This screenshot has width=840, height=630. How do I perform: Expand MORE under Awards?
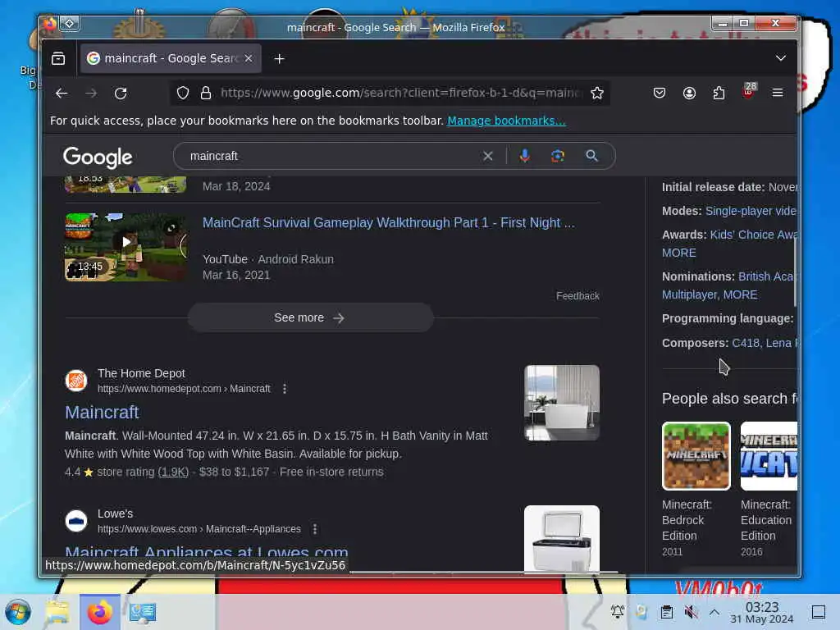678,253
